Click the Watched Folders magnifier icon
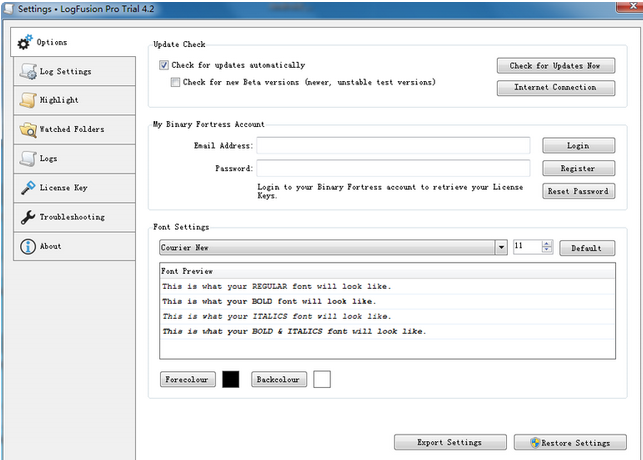The height and width of the screenshot is (460, 643). (28, 130)
